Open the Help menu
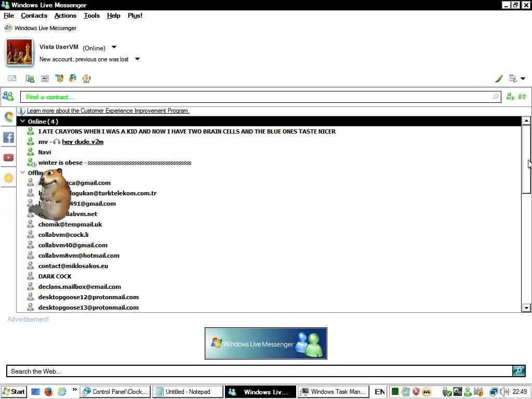 (x=114, y=16)
